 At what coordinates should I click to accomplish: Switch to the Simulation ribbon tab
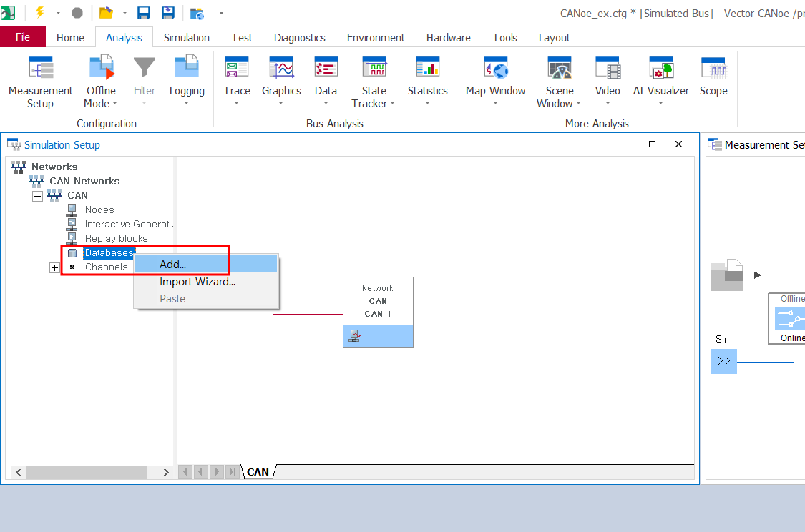[x=186, y=37]
